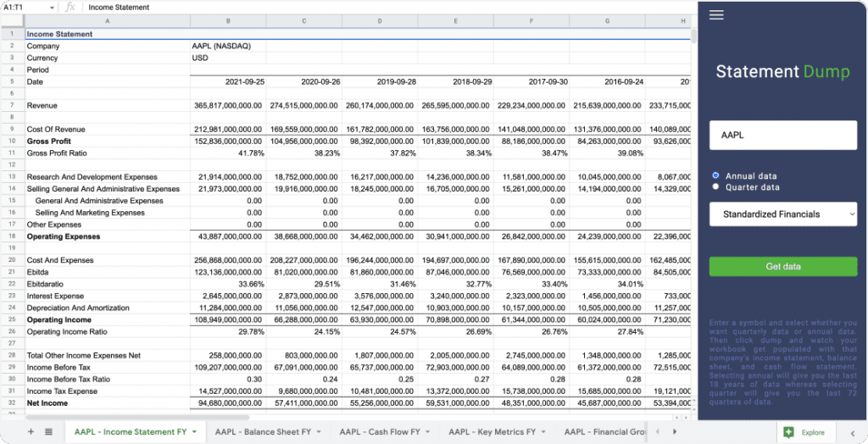
Task: Select the Quarter data radio option
Action: coord(716,186)
